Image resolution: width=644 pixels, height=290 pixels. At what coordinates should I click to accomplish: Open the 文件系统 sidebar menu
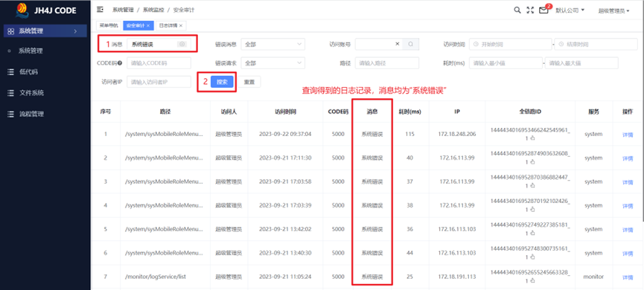31,93
